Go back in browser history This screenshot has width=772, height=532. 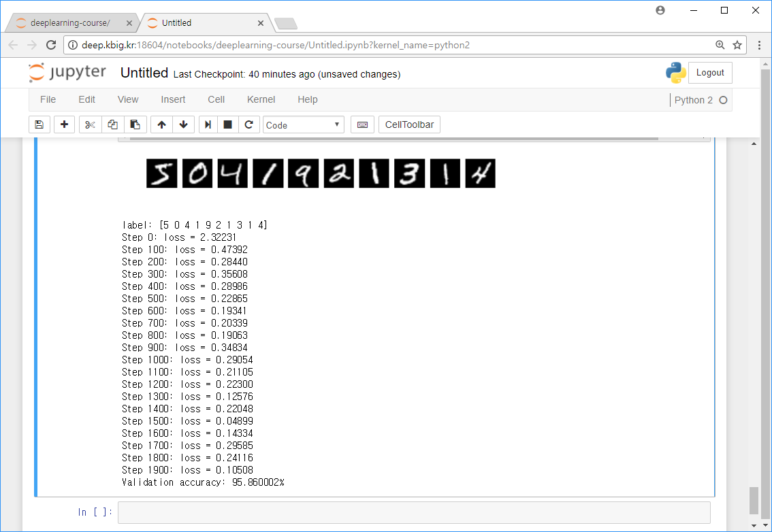(x=14, y=45)
